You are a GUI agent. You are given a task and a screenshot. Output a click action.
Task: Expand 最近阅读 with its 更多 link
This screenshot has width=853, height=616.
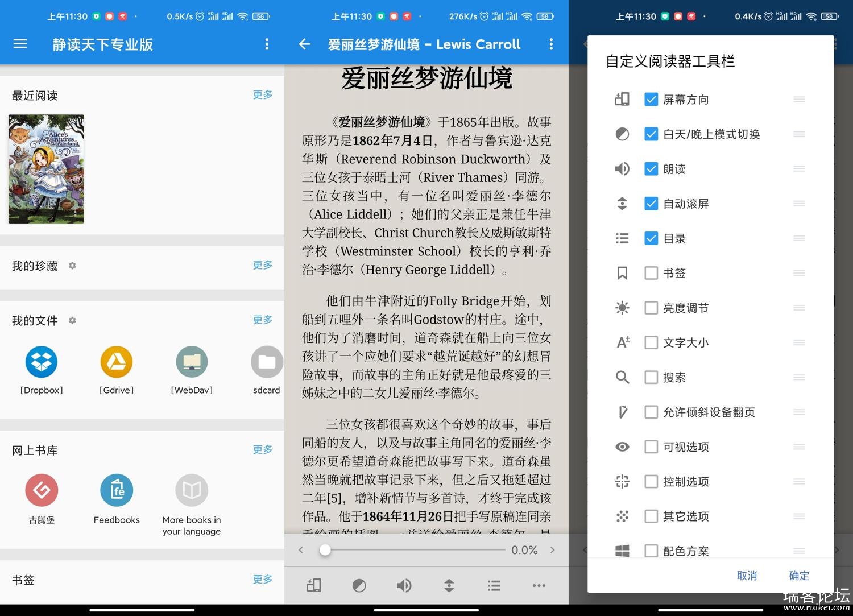click(263, 94)
